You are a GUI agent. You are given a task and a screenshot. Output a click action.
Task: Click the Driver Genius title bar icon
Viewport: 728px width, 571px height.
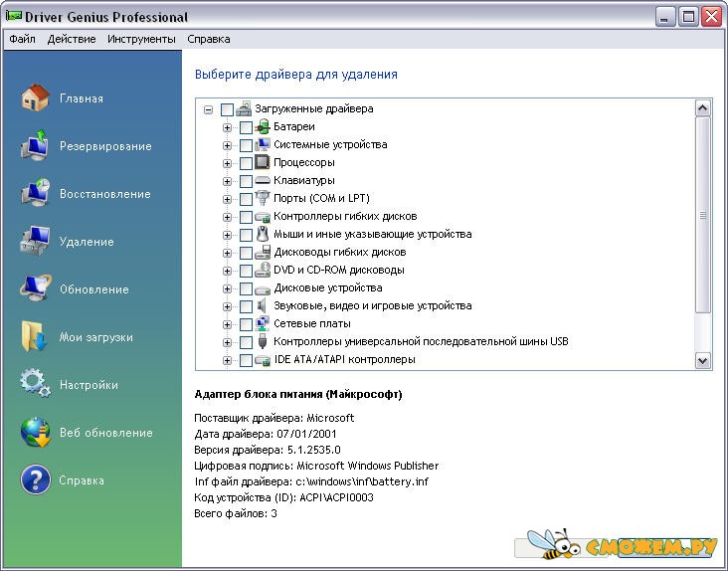pos(14,16)
